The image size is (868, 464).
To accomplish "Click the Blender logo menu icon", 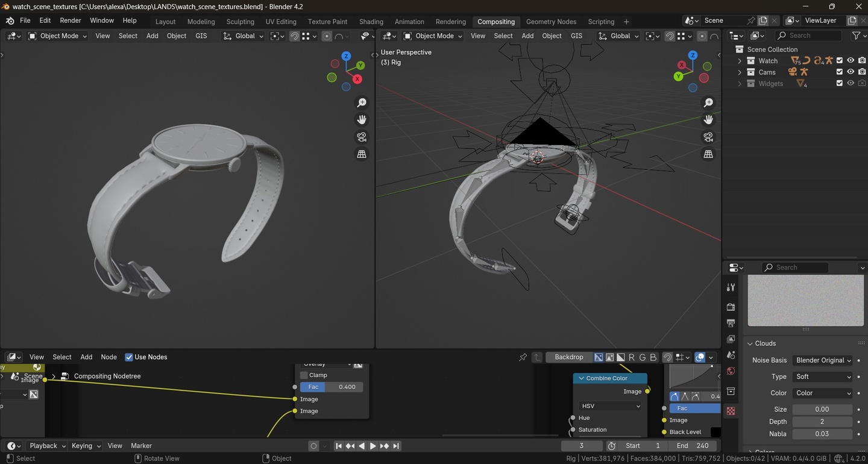I will (10, 20).
